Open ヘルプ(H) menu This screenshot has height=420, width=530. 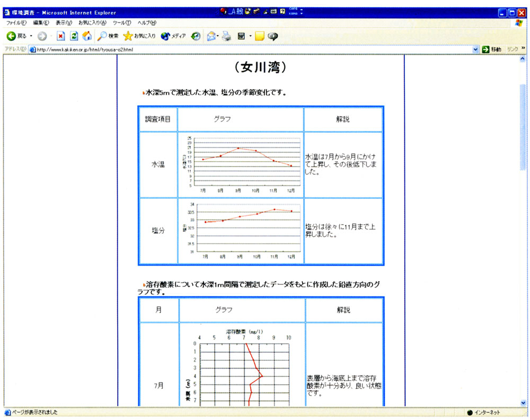[x=147, y=23]
